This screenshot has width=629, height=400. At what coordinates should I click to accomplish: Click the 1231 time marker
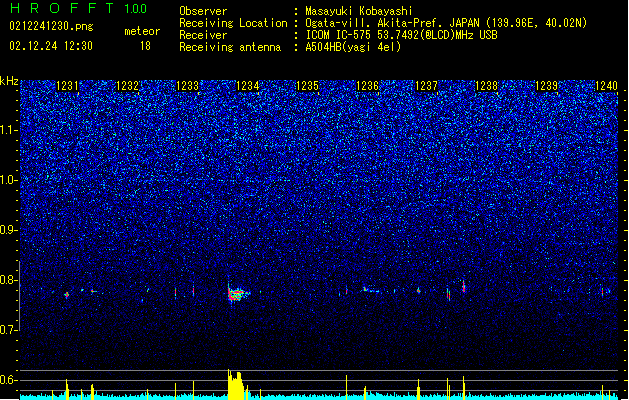coord(67,86)
